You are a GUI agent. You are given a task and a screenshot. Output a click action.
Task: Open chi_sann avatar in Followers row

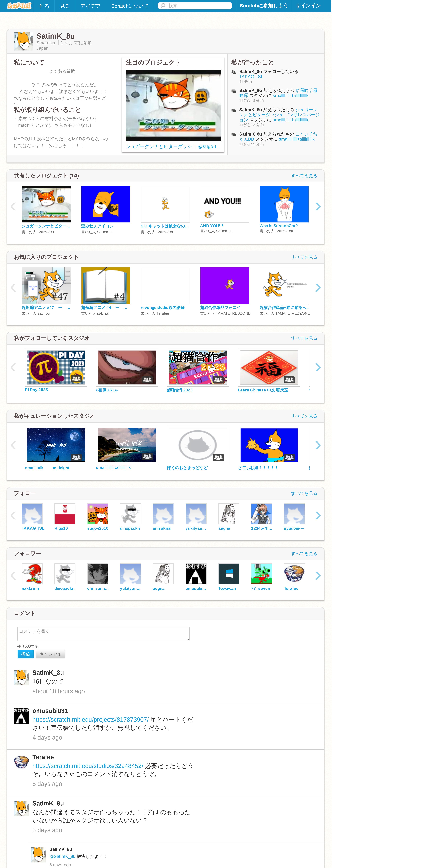98,574
